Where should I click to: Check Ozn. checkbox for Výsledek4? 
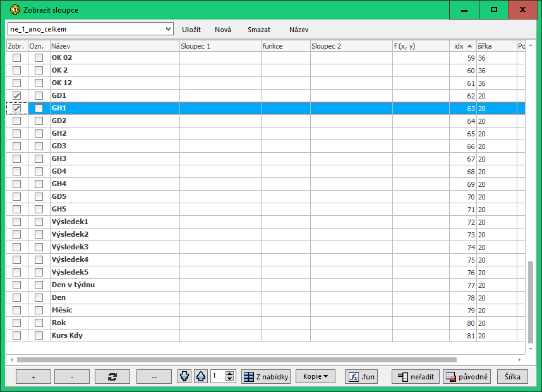[x=39, y=259]
